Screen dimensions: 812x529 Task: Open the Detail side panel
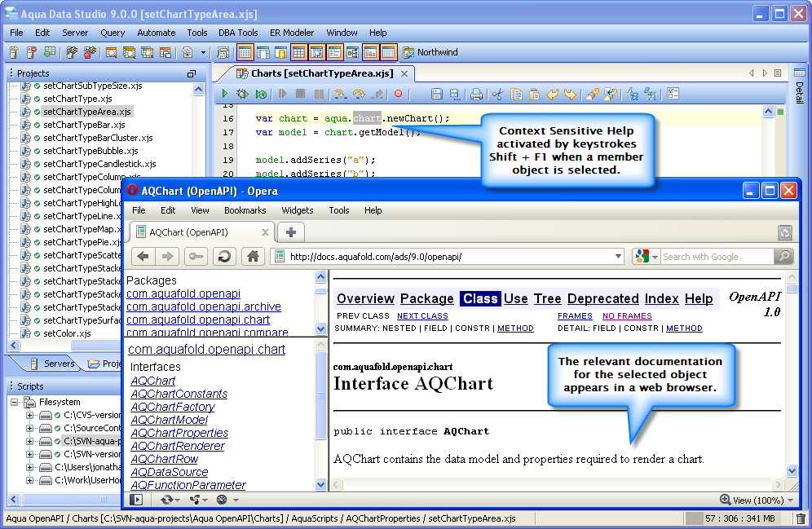point(800,86)
